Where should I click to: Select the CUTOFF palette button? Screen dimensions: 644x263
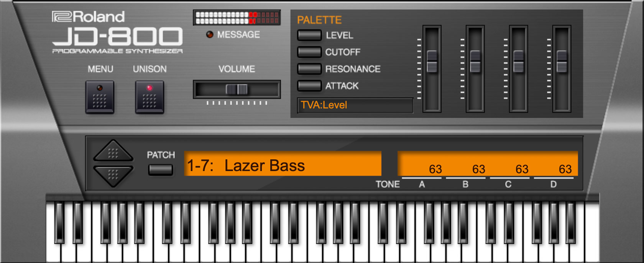click(x=309, y=52)
